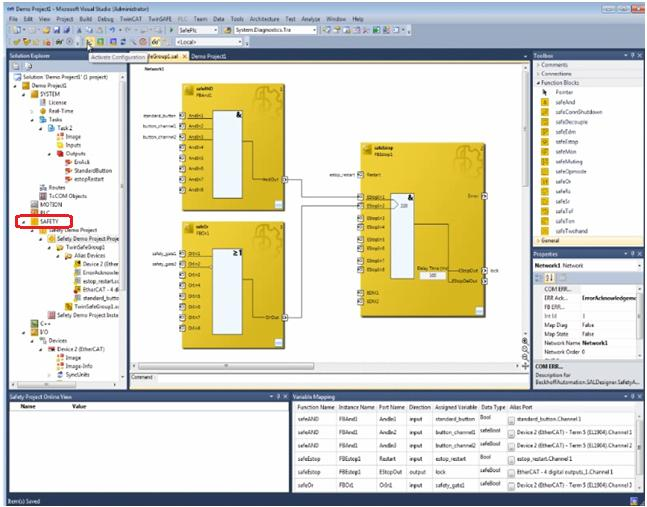Click the Map Diag False value
The width and height of the screenshot is (647, 507).
[x=588, y=325]
